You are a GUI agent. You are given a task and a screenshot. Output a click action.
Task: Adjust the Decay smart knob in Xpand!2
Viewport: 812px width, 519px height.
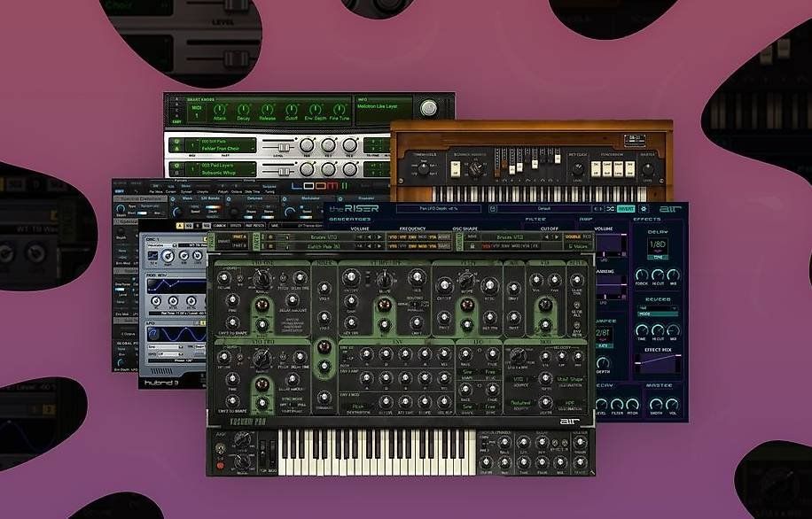point(244,110)
